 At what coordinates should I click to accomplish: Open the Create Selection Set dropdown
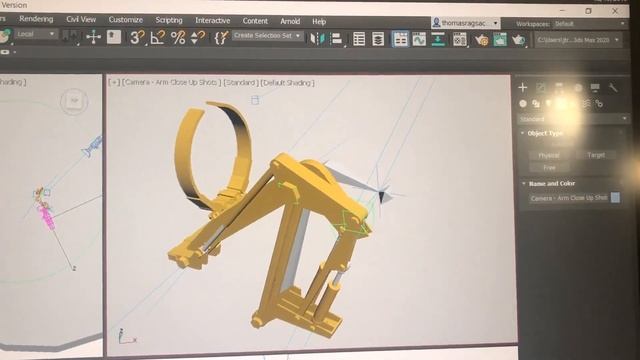pos(267,36)
